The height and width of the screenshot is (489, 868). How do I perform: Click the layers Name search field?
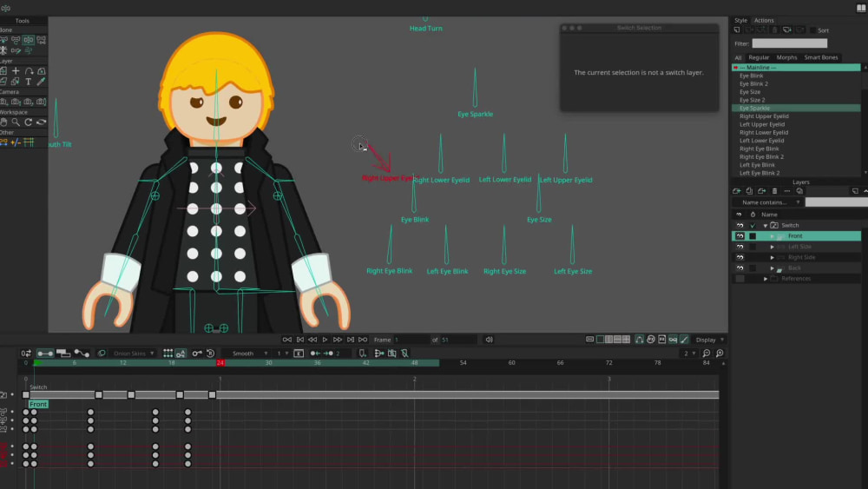[836, 202]
